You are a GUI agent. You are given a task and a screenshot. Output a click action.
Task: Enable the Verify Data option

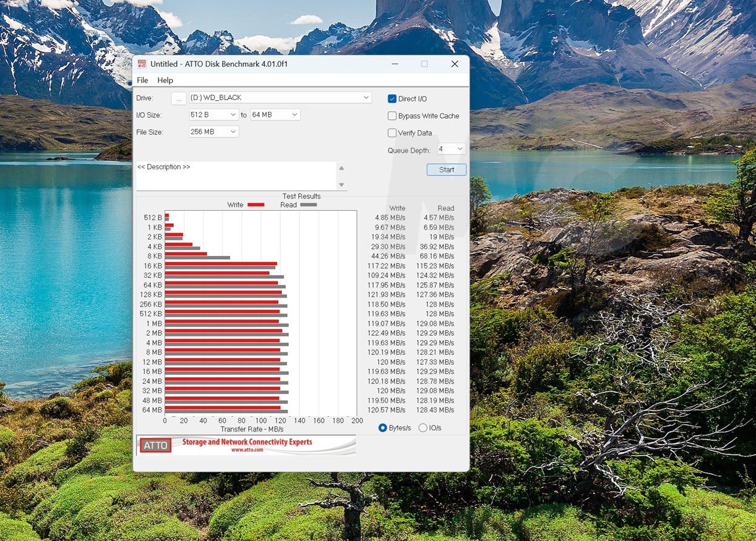(x=392, y=133)
